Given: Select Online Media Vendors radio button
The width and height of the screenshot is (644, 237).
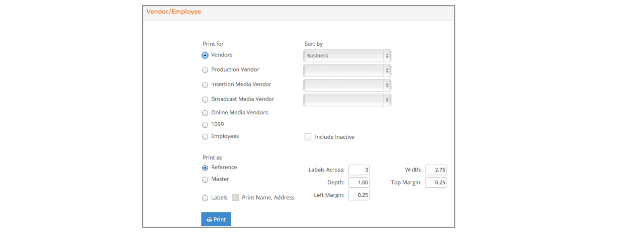Looking at the screenshot, I should tap(205, 113).
